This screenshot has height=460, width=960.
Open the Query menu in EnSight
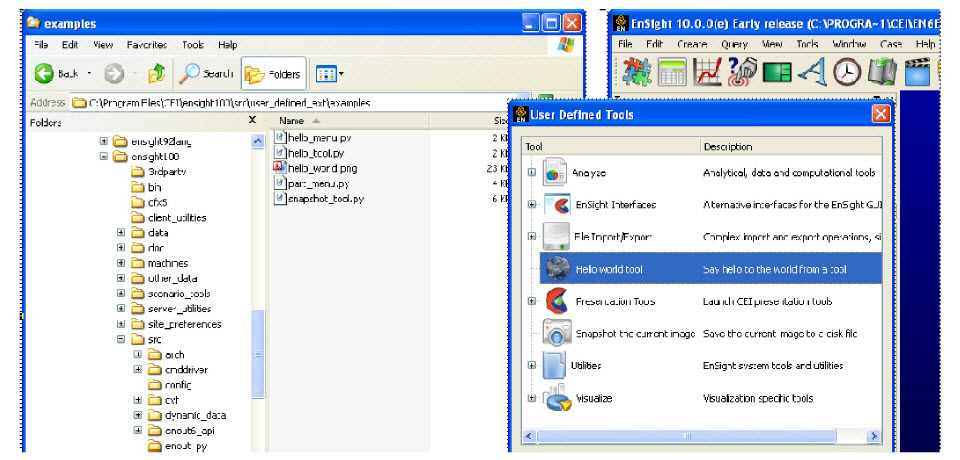pyautogui.click(x=734, y=44)
